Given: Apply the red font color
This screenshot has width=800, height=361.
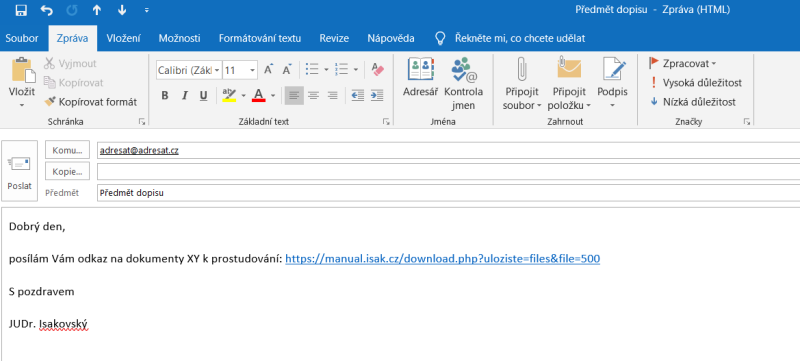Looking at the screenshot, I should (x=259, y=95).
